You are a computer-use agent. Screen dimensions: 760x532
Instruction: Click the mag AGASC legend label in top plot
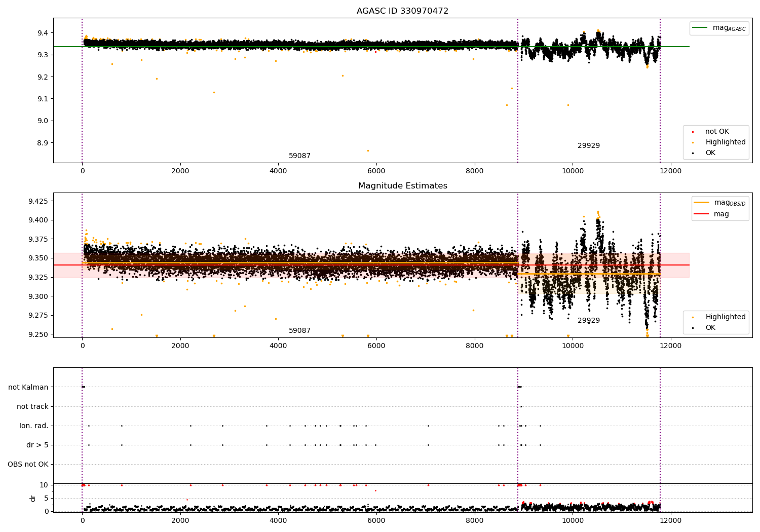pos(729,28)
